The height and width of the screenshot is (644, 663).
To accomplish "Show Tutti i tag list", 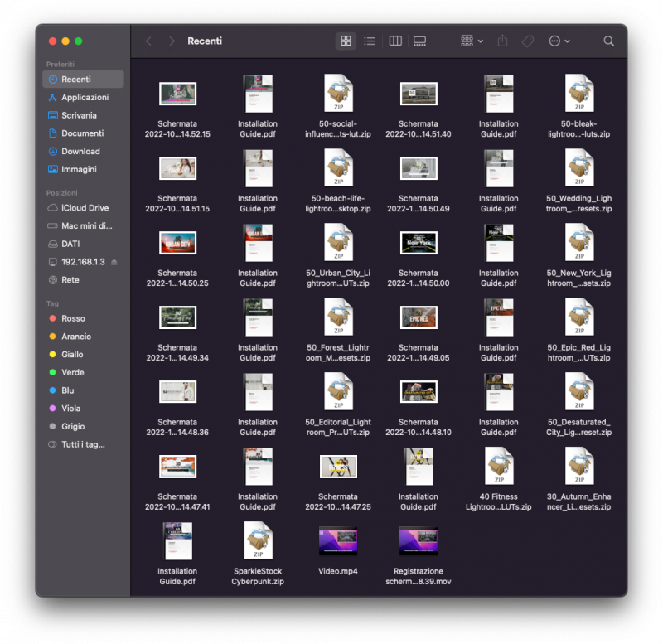I will [84, 444].
